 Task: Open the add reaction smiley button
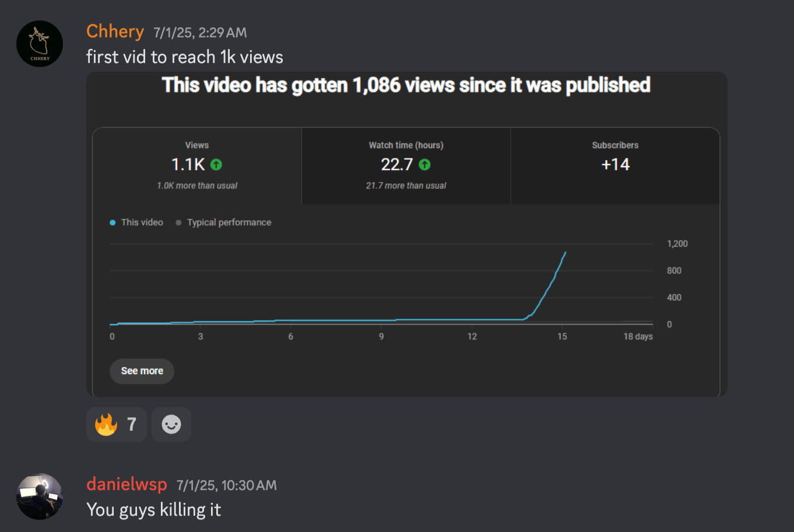(x=171, y=424)
